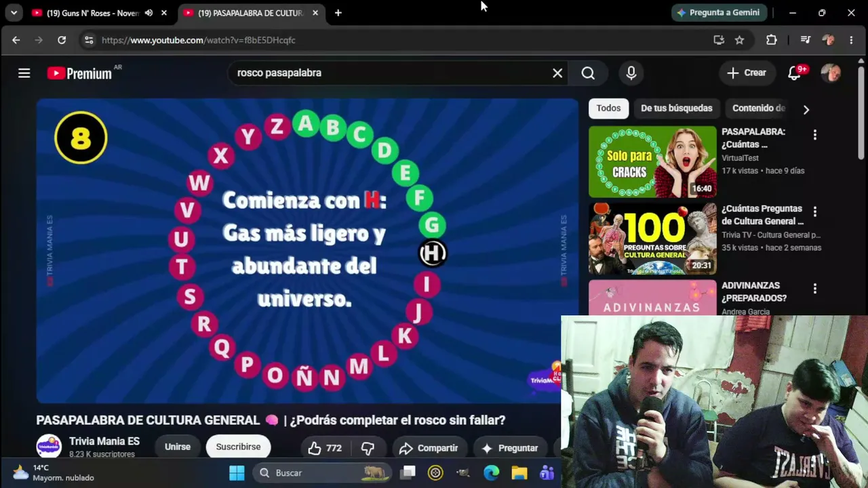Screen dimensions: 868x488
Task: Click the Windows taskbar Buscar search box
Action: [321, 473]
